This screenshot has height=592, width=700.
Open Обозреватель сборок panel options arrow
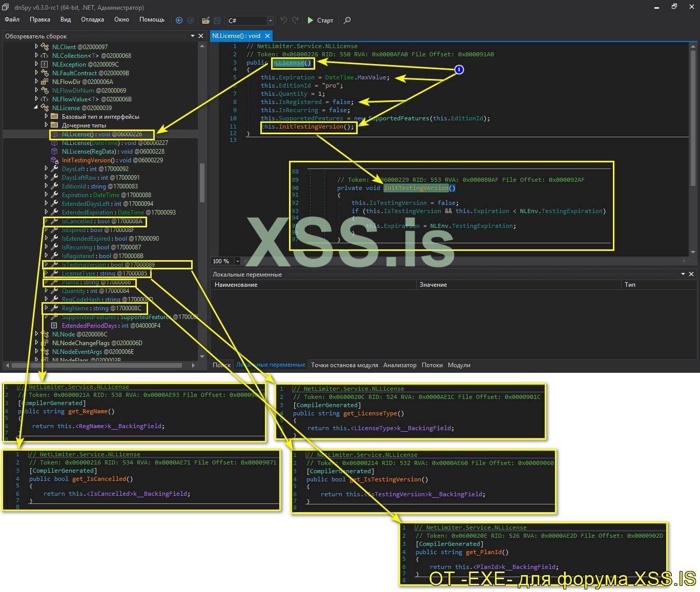click(x=193, y=36)
